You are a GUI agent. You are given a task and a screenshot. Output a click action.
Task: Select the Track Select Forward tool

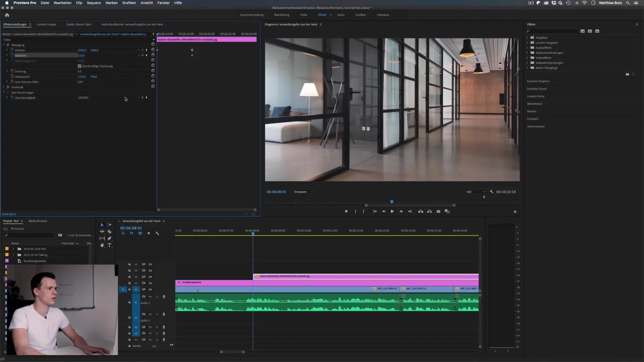[109, 225]
